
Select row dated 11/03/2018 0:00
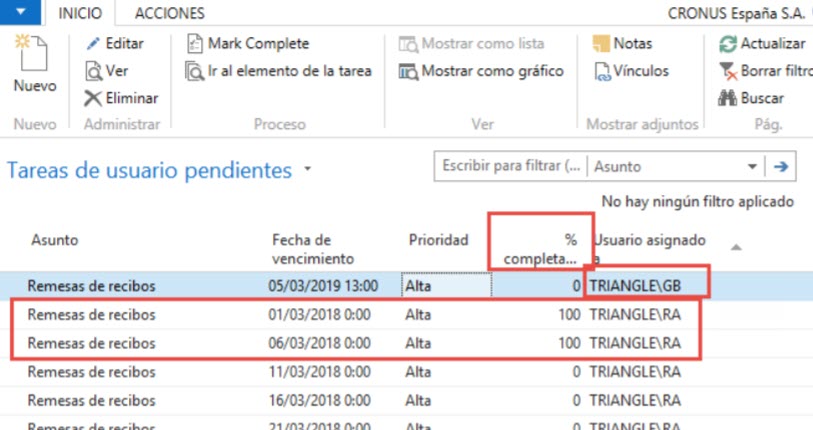406,372
